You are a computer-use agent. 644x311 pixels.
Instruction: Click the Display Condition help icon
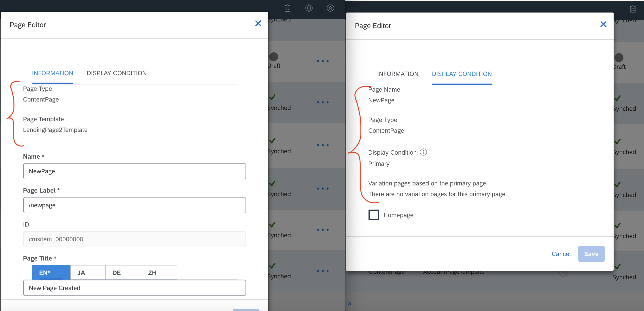(x=423, y=152)
